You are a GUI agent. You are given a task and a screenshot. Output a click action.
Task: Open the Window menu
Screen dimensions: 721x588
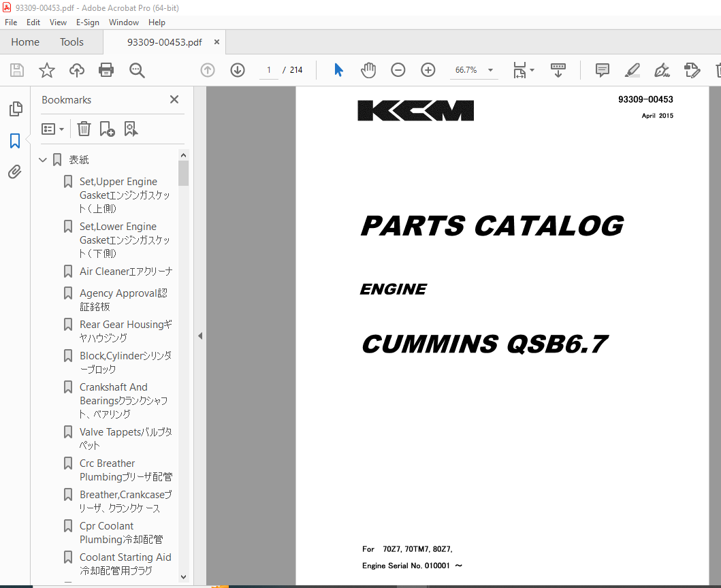[x=124, y=22]
